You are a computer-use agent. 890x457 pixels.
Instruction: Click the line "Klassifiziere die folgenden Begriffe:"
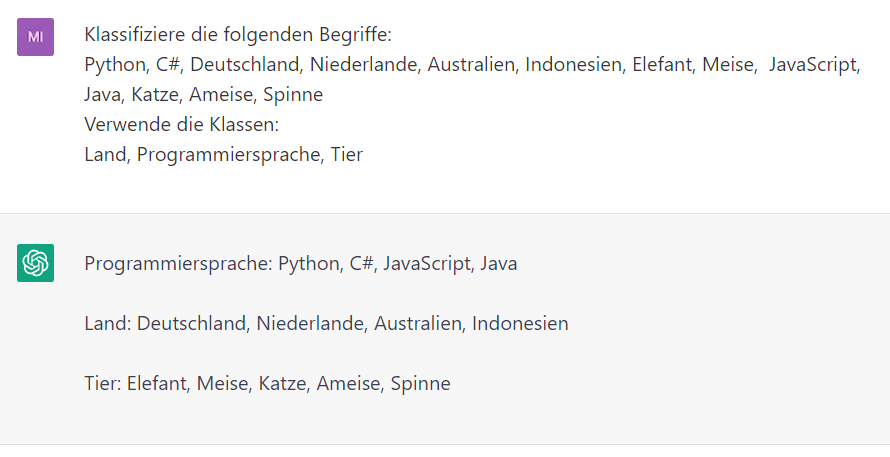(238, 35)
